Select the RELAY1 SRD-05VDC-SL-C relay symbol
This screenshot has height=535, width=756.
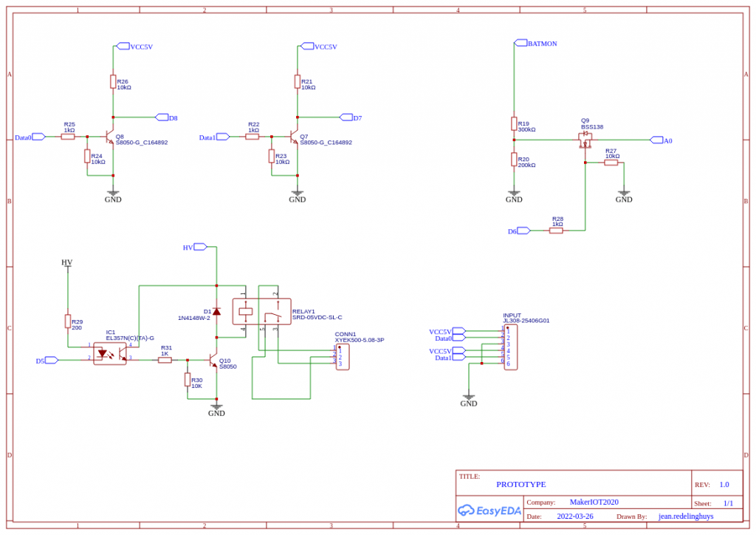coord(262,312)
